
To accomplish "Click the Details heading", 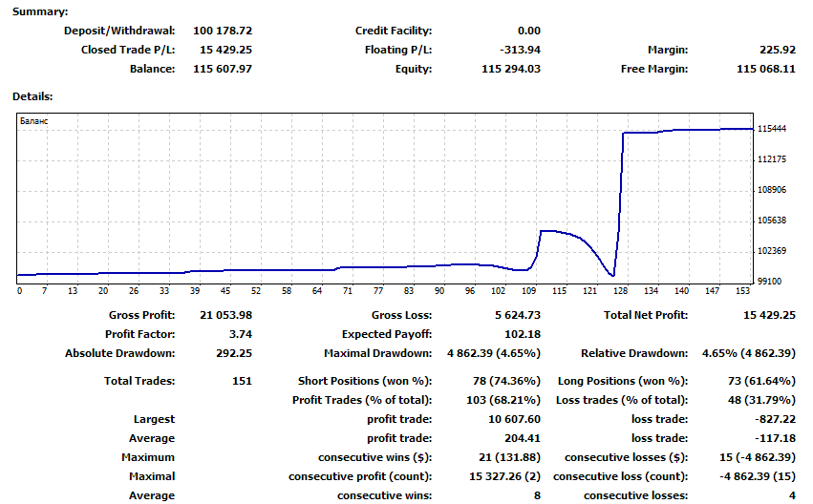I will click(32, 96).
